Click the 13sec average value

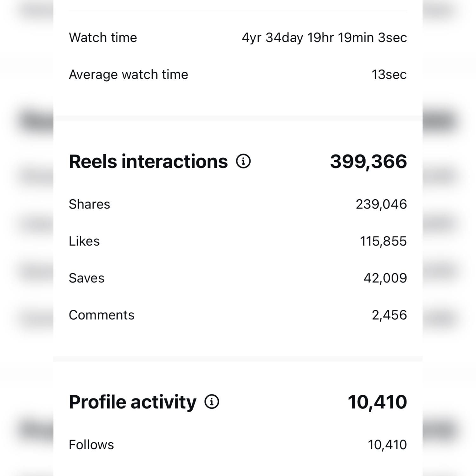(x=389, y=75)
